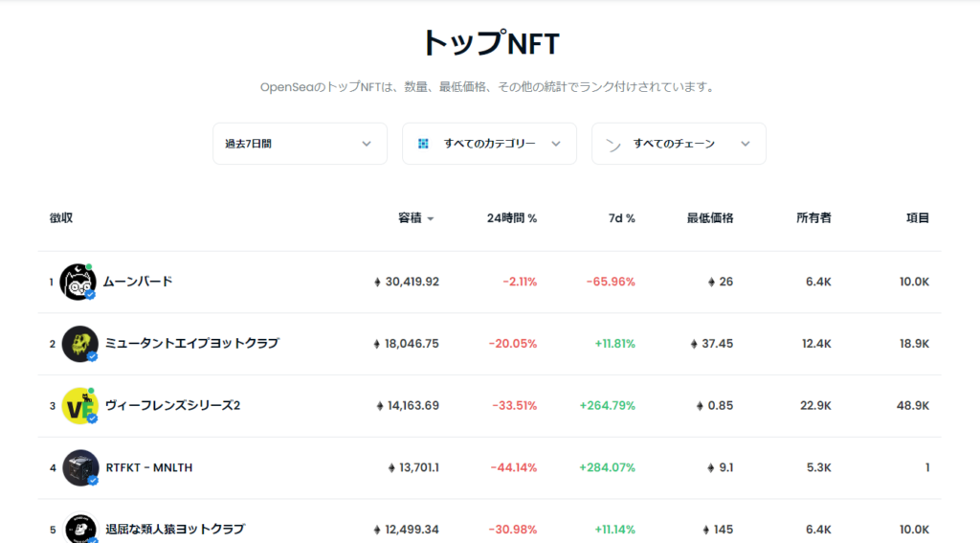Click the blue grid category icon
Image resolution: width=980 pixels, height=543 pixels.
(423, 144)
